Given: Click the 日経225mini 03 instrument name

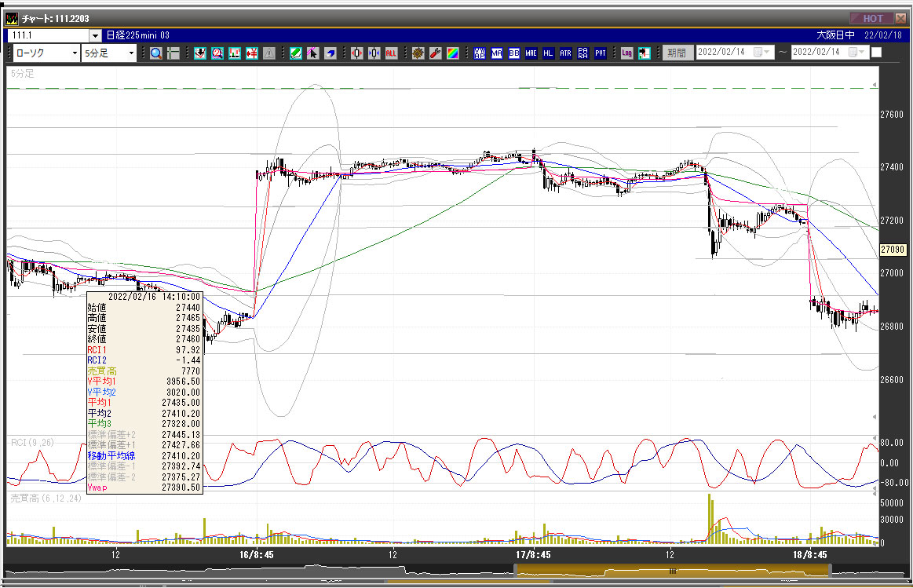Looking at the screenshot, I should [x=138, y=35].
